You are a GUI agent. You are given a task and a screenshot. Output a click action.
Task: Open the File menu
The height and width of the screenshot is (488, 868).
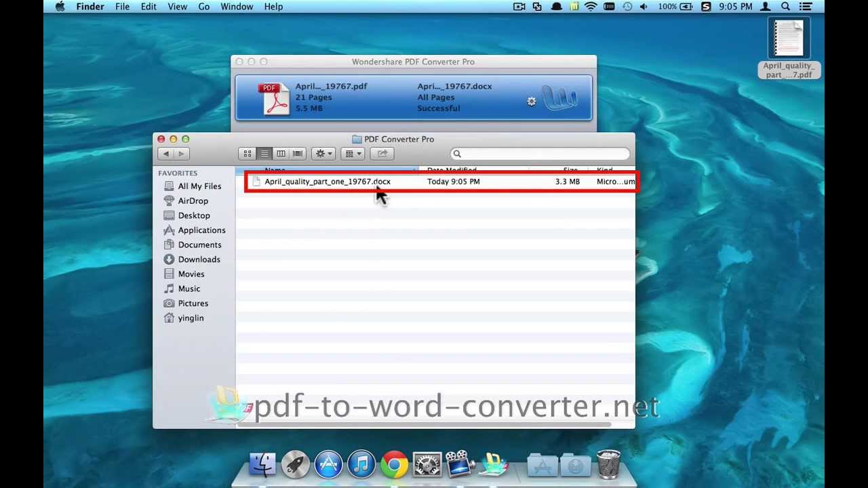click(x=122, y=7)
